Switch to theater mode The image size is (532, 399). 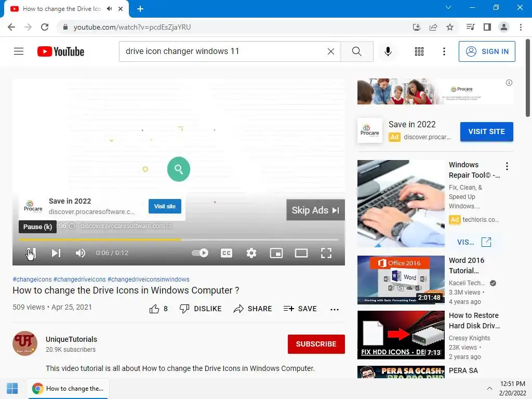tap(301, 253)
